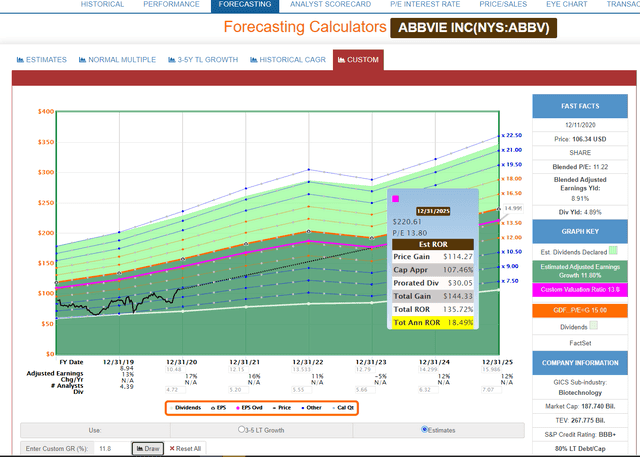Toggle Price series in chart legend
This screenshot has height=457, width=640.
coord(282,408)
